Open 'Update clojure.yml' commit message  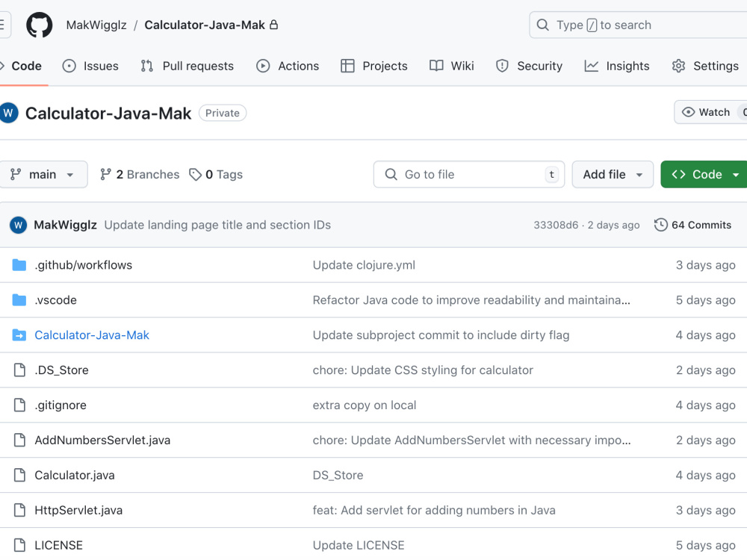click(x=364, y=265)
